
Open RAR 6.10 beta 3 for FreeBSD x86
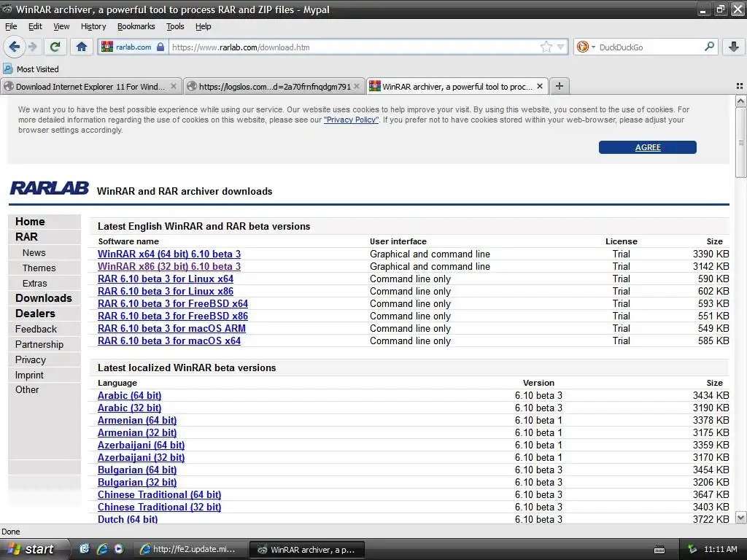click(x=172, y=316)
